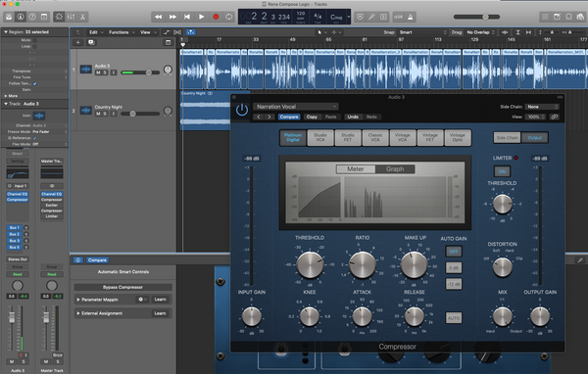Viewport: 588px width, 374px height.
Task: Open the Side Chain None dropdown
Action: tap(542, 107)
